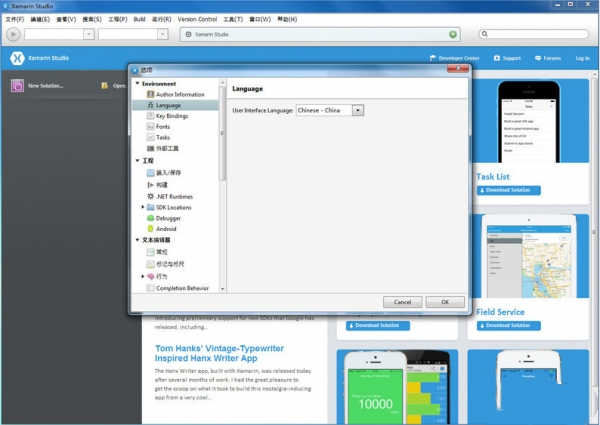Click the 常规 general icon under text editor
The height and width of the screenshot is (425, 600).
click(x=150, y=252)
